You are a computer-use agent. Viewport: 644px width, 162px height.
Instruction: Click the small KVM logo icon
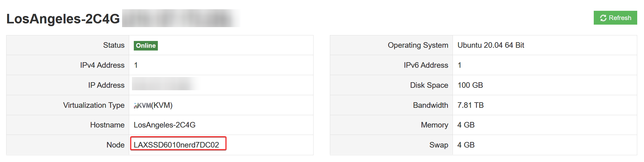coord(142,106)
